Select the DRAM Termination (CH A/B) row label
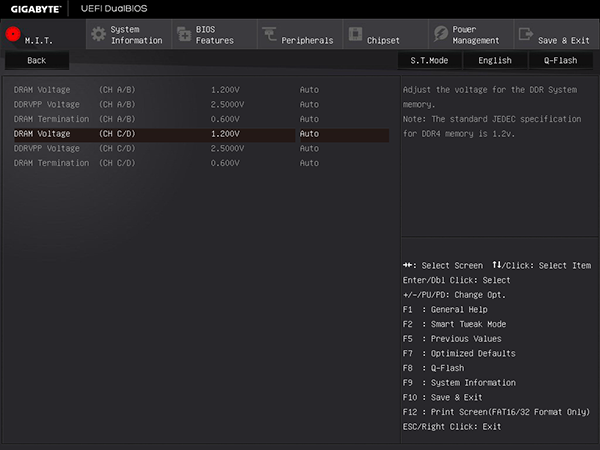This screenshot has width=600, height=450. (x=75, y=119)
